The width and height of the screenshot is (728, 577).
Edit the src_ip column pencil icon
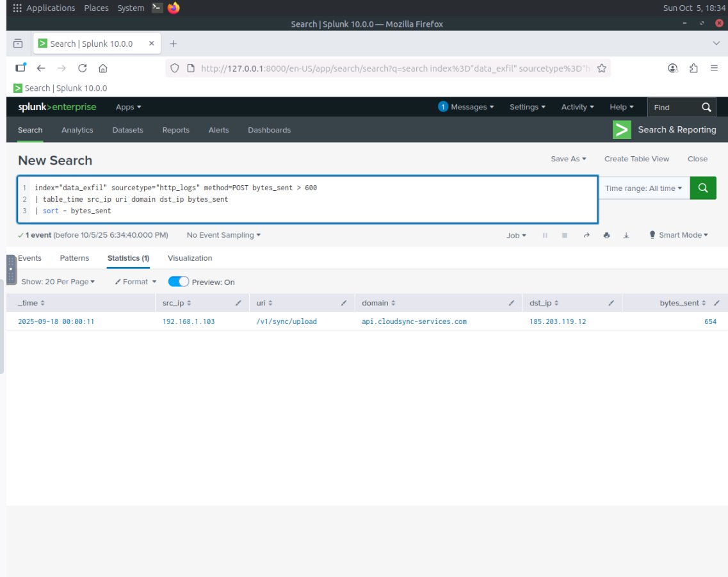(238, 303)
